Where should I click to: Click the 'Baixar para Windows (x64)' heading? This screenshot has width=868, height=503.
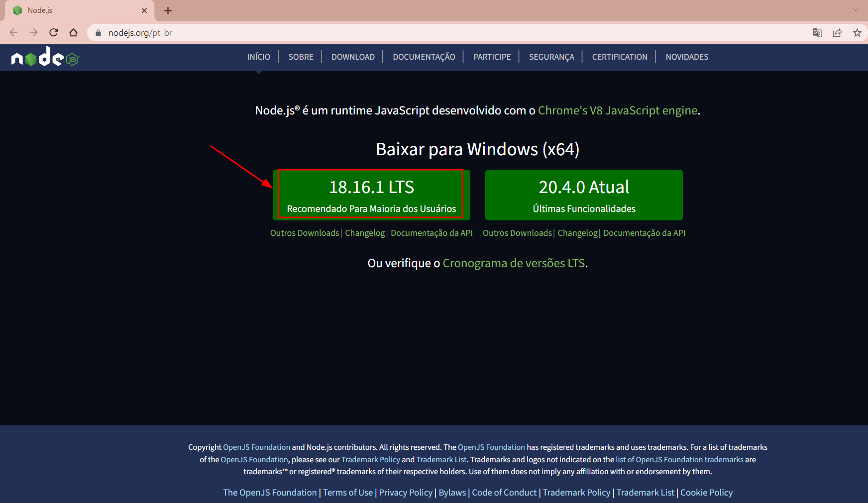[x=477, y=149]
